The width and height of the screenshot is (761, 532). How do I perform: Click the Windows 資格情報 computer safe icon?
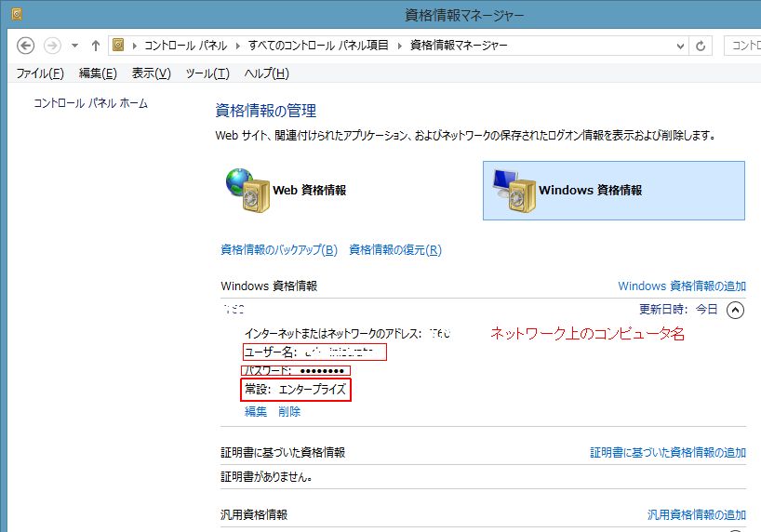tap(513, 189)
